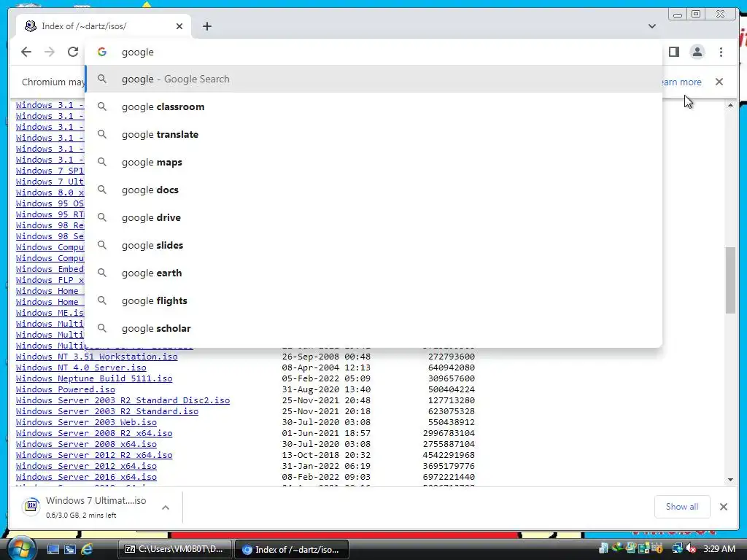747x560 pixels.
Task: Open Windows Server 2003 R2 Standard.iso link
Action: tap(107, 411)
